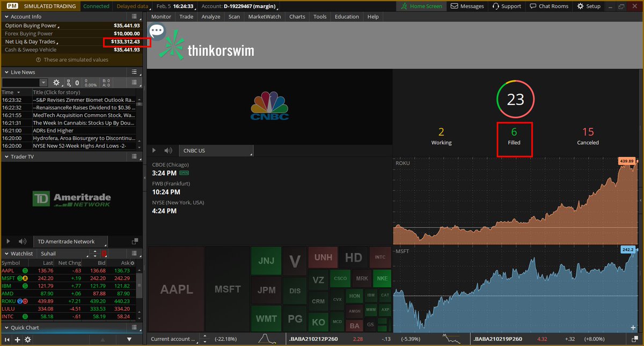This screenshot has width=644, height=346.
Task: Open the CNBC US channel dropdown
Action: click(x=216, y=151)
